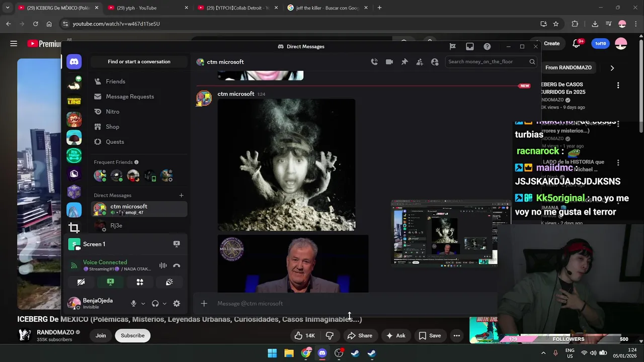Viewport: 644px width, 362px height.
Task: Share the YouTube video
Action: click(x=359, y=335)
